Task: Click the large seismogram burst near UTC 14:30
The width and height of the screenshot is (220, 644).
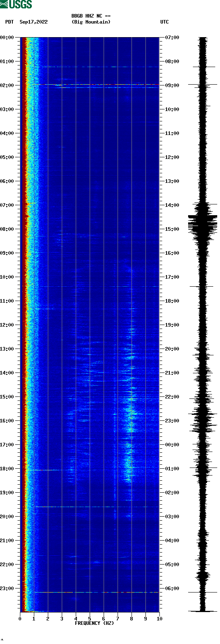Action: point(203,223)
